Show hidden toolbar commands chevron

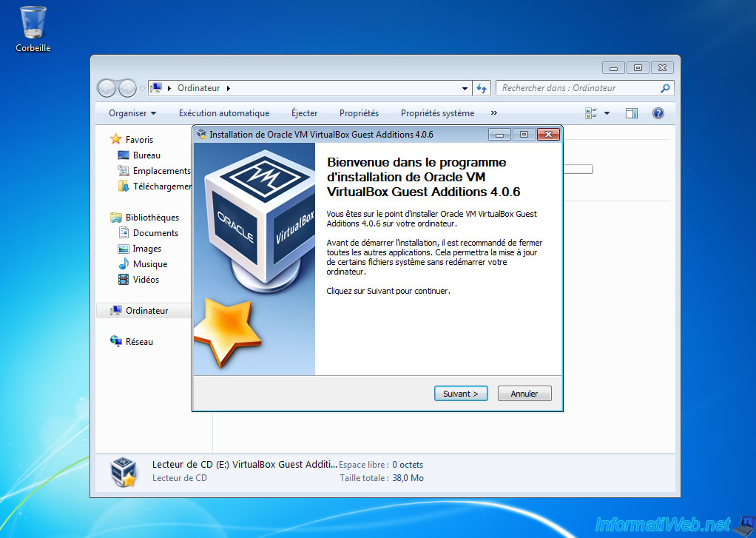[x=493, y=113]
